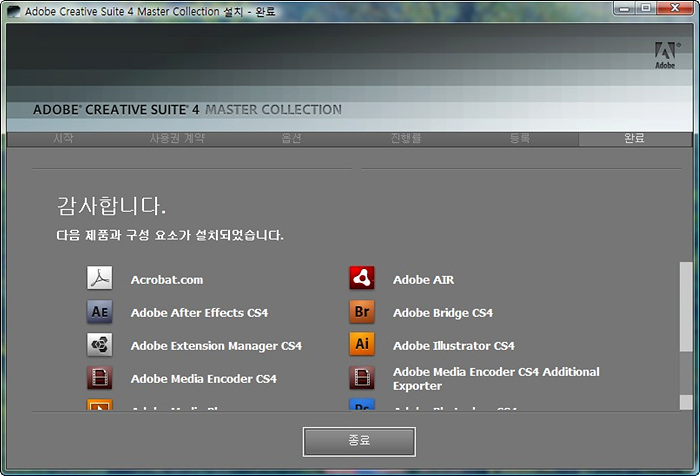Select the 진행률 step tab

(x=406, y=138)
